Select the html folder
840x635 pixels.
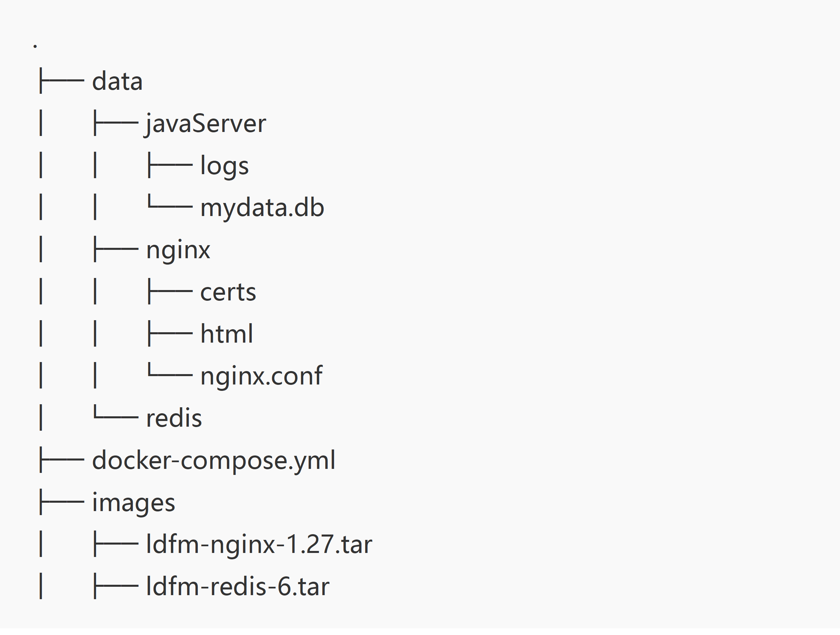pos(226,334)
